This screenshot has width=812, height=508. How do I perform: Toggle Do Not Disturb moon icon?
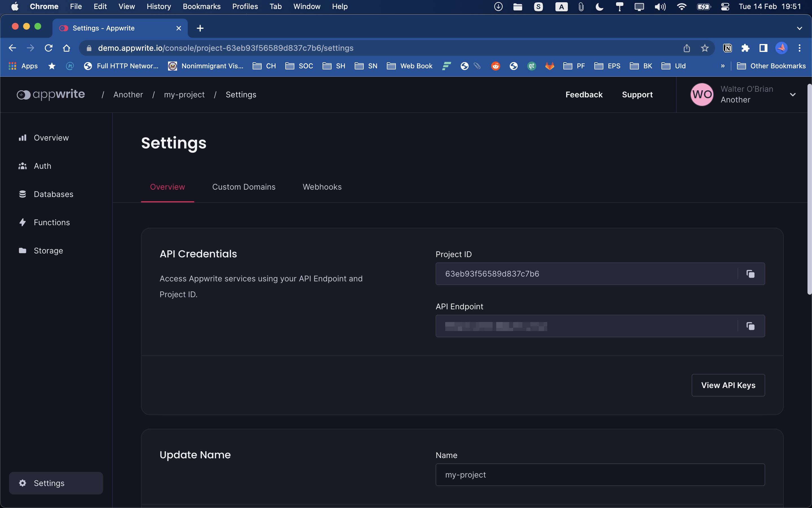click(599, 6)
